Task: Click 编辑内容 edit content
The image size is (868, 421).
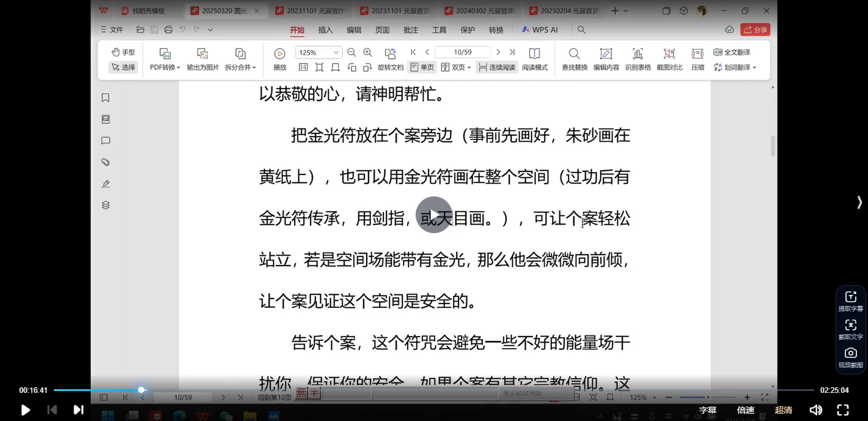Action: point(606,60)
